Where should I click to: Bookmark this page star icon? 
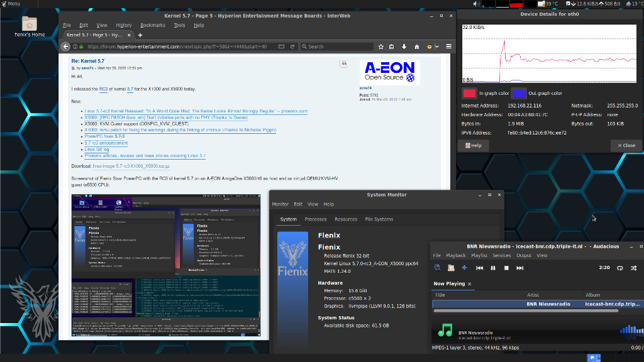pos(380,47)
